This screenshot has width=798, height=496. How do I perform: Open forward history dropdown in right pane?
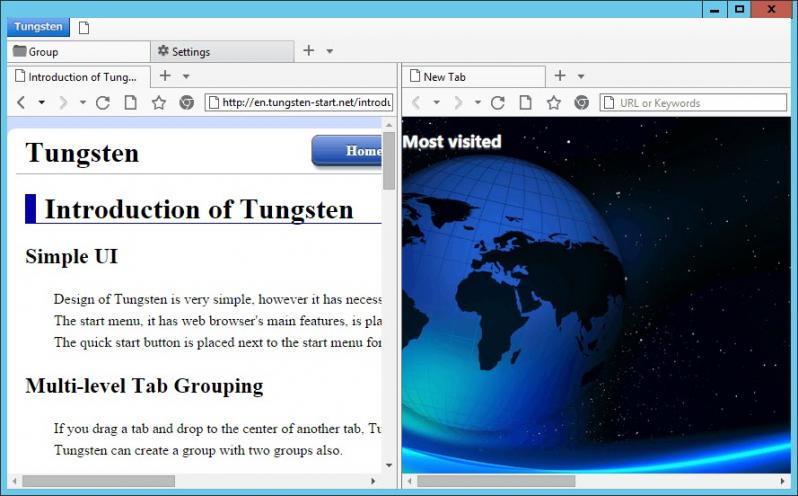(x=477, y=103)
